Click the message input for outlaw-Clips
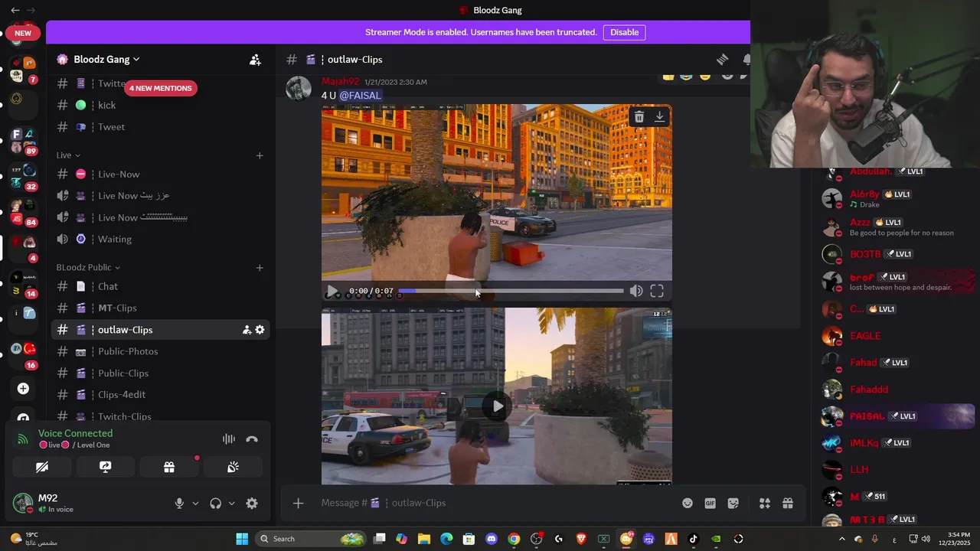Screen dimensions: 980x551 (x=490, y=503)
